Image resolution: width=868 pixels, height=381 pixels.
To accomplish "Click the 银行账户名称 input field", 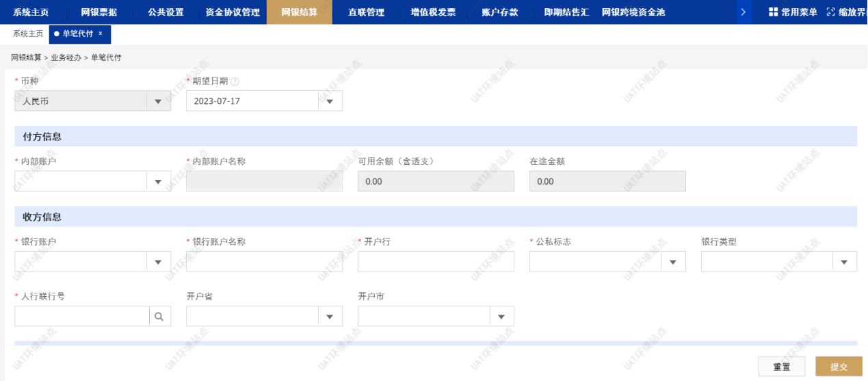I will (264, 262).
